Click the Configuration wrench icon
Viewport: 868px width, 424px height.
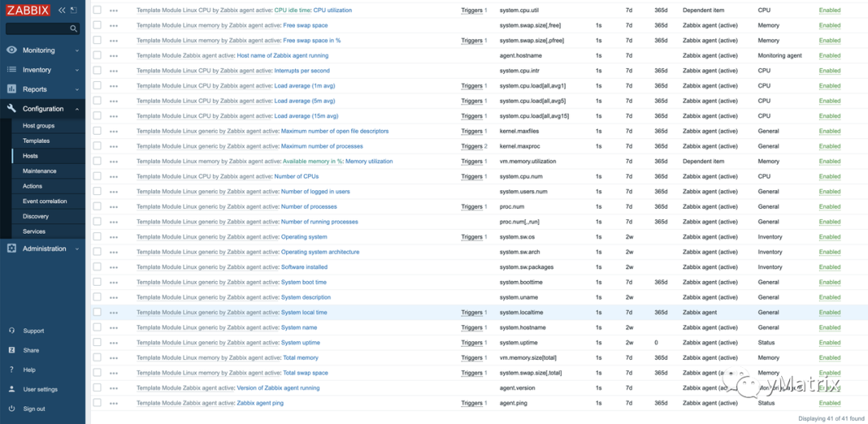[11, 108]
